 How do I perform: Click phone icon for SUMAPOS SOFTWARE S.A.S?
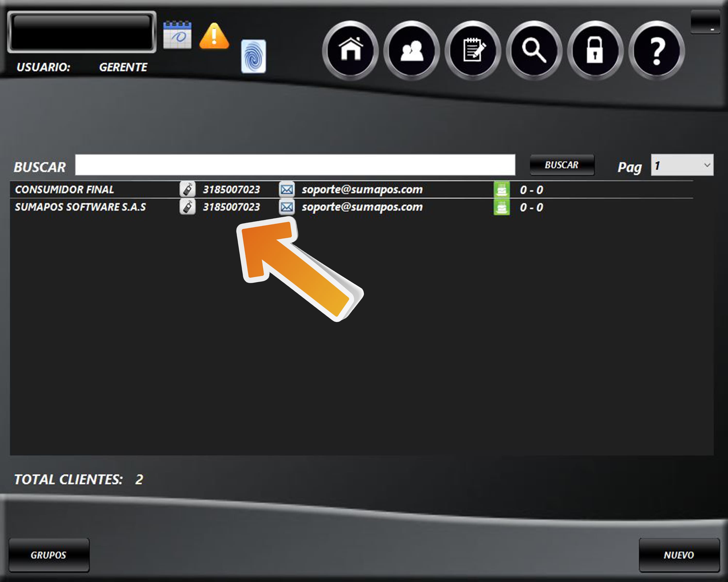[187, 207]
